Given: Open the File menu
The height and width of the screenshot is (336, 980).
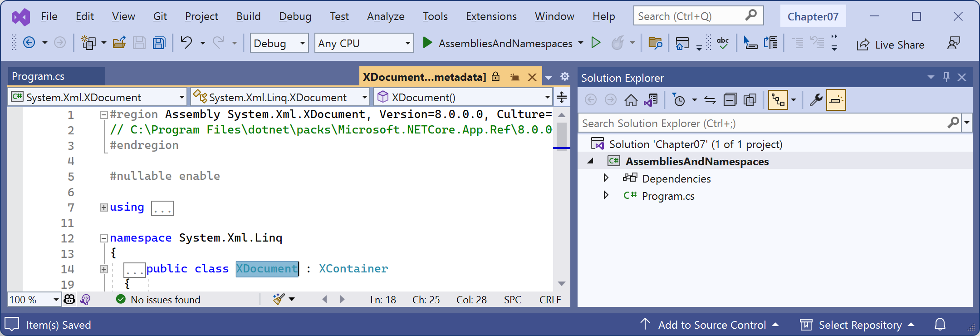Looking at the screenshot, I should tap(49, 16).
